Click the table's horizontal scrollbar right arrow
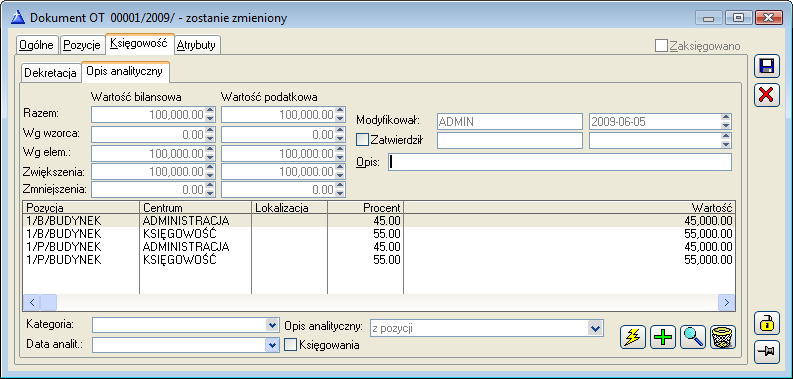The height and width of the screenshot is (379, 793). [727, 303]
